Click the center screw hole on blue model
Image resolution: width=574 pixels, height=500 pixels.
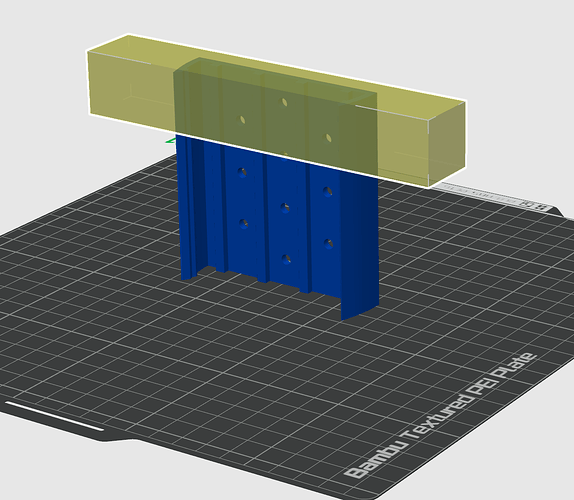(285, 208)
